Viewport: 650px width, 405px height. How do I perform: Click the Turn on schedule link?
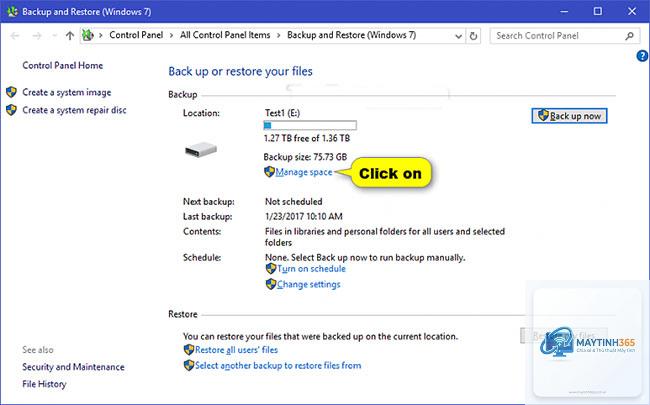click(311, 269)
